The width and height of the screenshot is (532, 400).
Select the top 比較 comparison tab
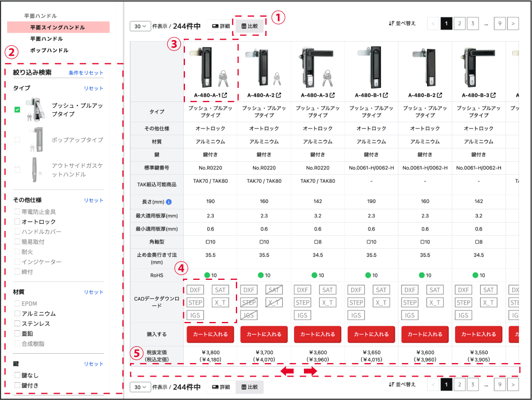(x=249, y=25)
